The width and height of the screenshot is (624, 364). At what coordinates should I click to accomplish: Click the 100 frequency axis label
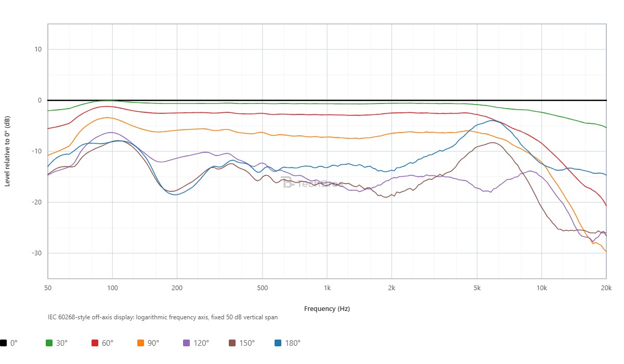(112, 288)
